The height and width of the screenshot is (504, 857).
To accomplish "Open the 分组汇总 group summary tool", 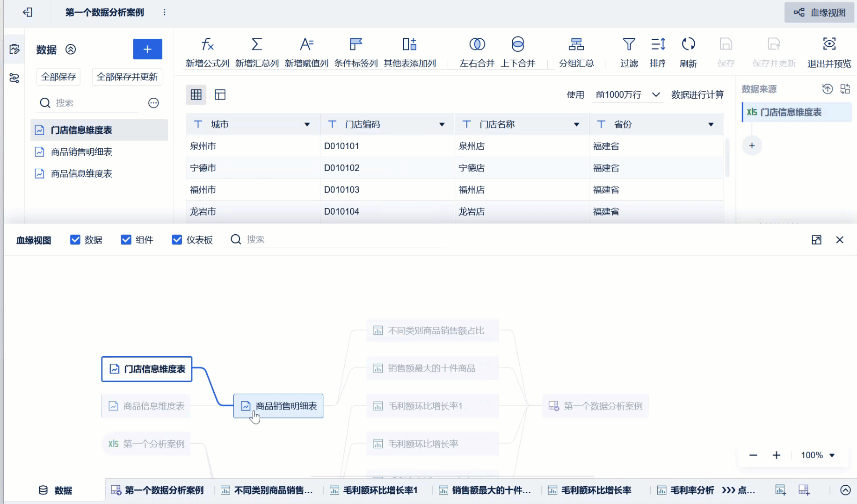I will point(576,52).
